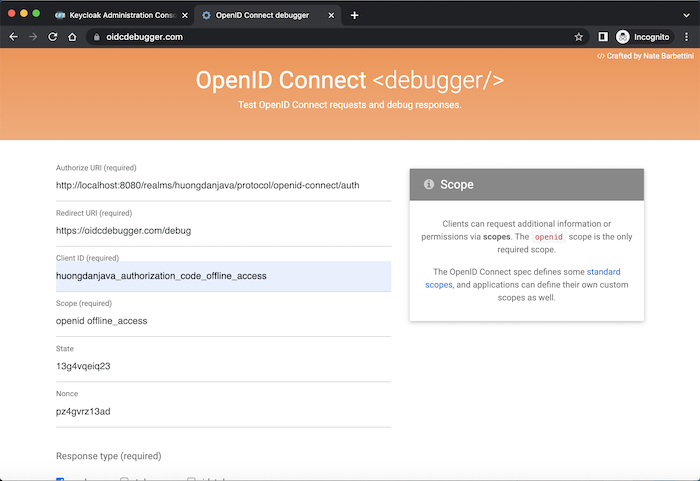Go back using browser back arrow
700x481 pixels.
tap(13, 37)
